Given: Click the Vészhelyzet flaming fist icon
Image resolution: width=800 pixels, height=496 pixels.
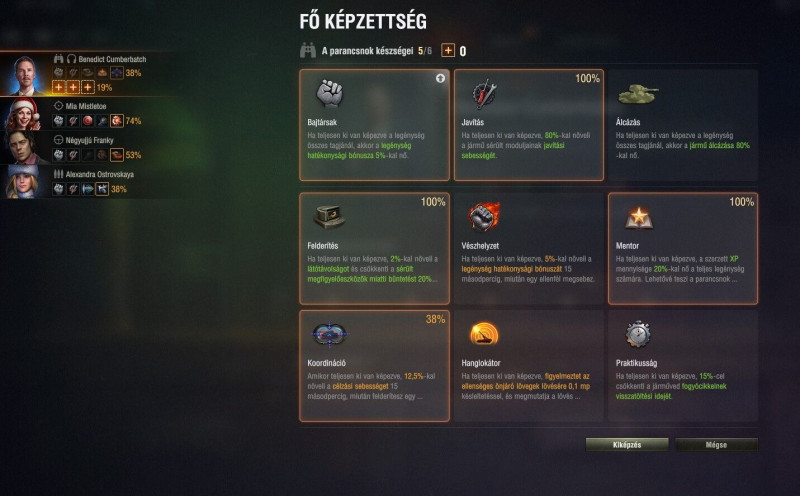Looking at the screenshot, I should click(484, 217).
